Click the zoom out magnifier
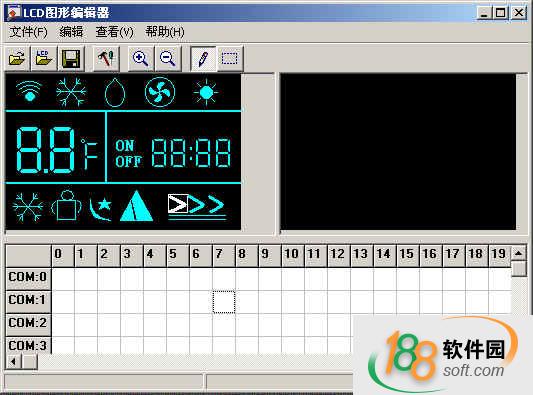This screenshot has width=533, height=395. click(x=168, y=58)
